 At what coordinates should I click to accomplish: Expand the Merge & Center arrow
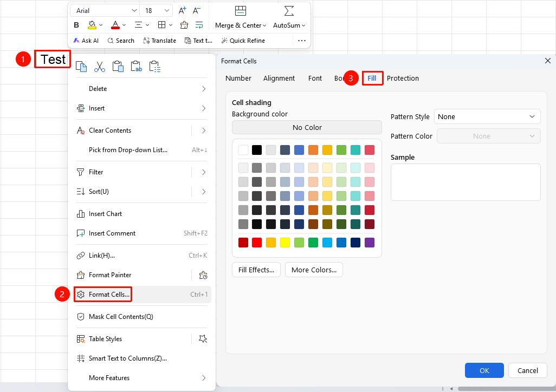(264, 25)
